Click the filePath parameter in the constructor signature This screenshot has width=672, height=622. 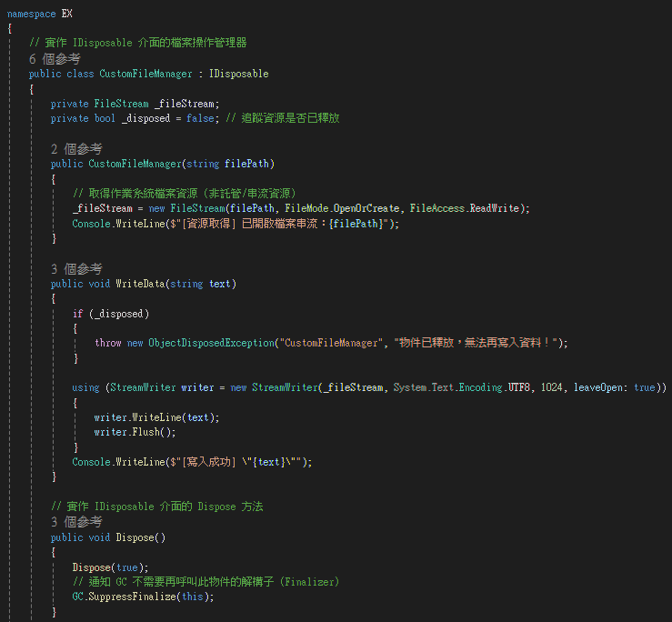[246, 164]
